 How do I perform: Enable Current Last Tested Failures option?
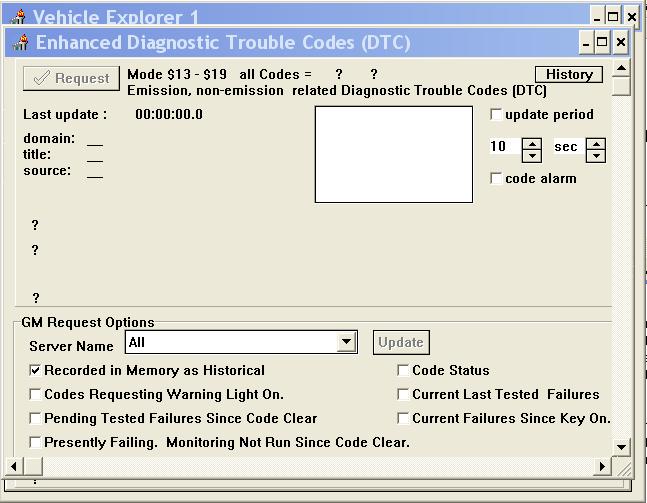[x=404, y=395]
